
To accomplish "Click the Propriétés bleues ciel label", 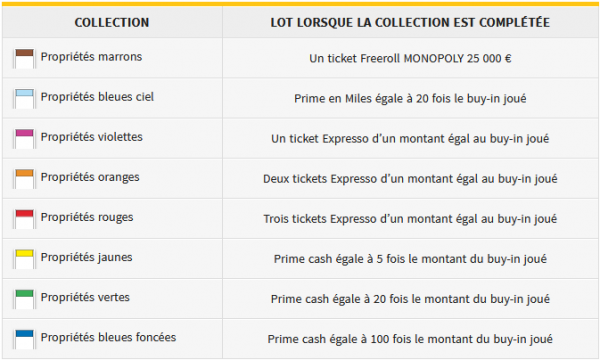I will click(97, 97).
